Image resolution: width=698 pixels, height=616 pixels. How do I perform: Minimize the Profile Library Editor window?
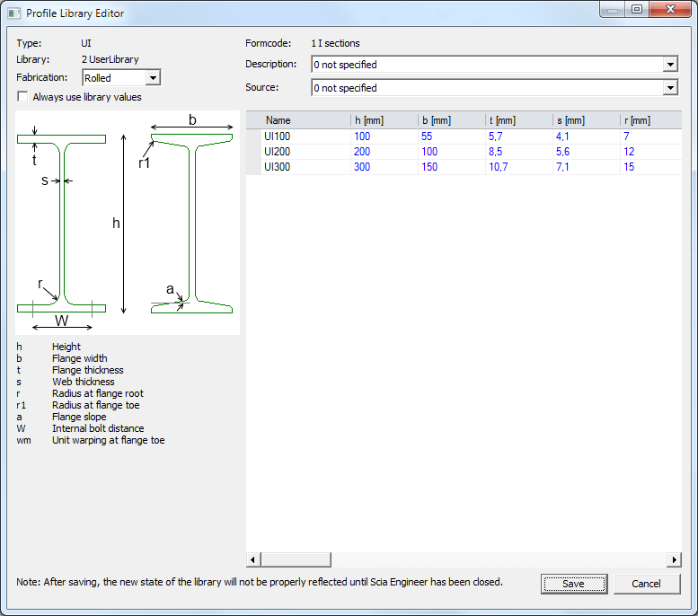point(613,9)
